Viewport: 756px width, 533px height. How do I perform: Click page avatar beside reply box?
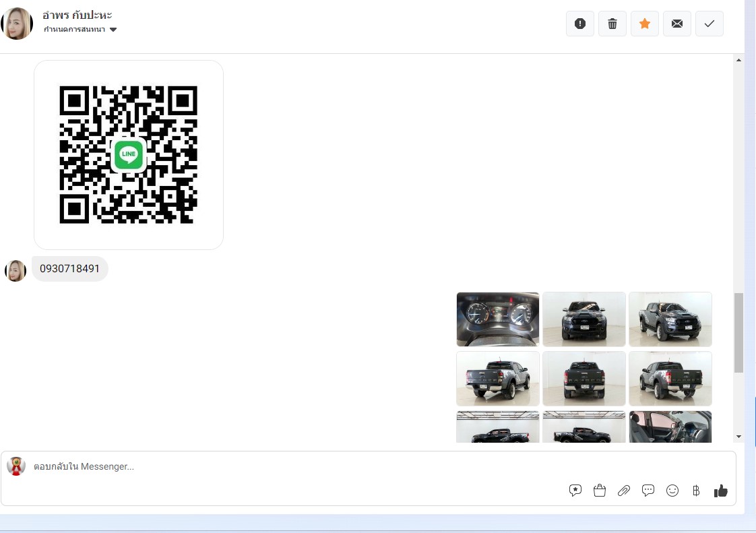(x=16, y=466)
